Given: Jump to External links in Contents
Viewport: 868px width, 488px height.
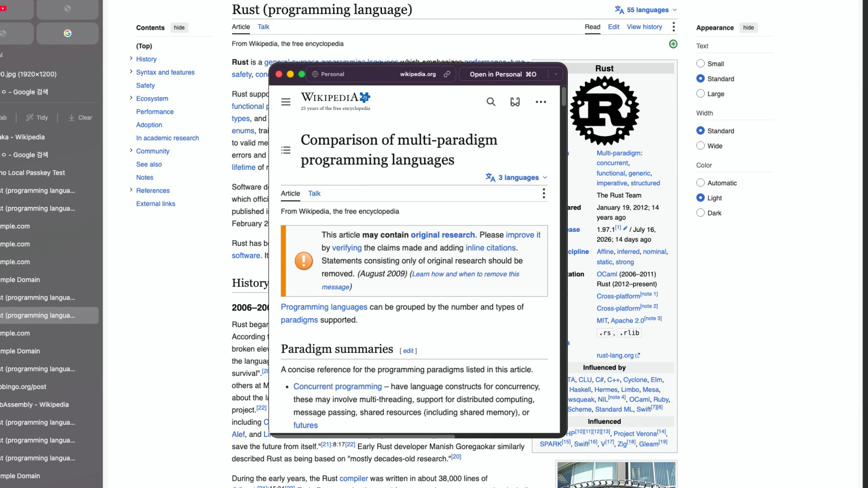Looking at the screenshot, I should 156,204.
